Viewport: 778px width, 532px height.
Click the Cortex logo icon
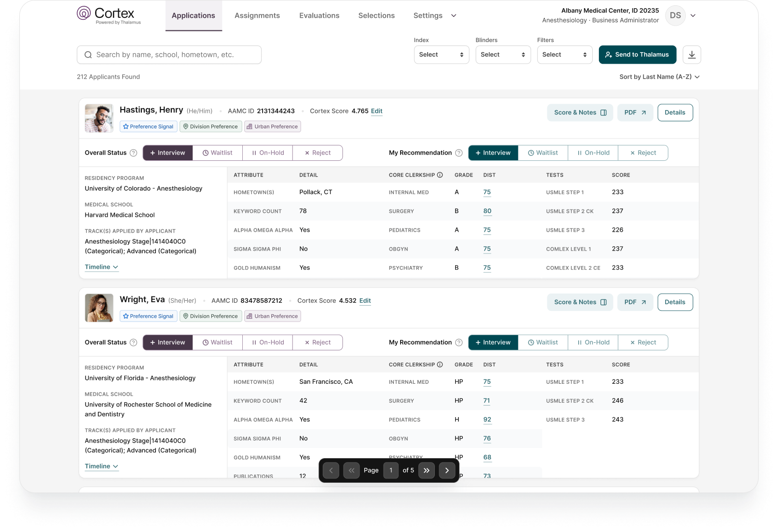(x=83, y=14)
